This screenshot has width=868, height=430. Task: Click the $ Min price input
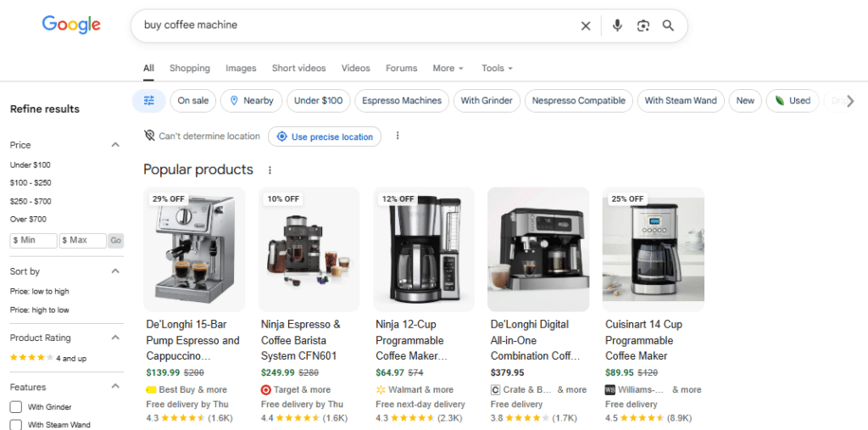click(x=34, y=241)
